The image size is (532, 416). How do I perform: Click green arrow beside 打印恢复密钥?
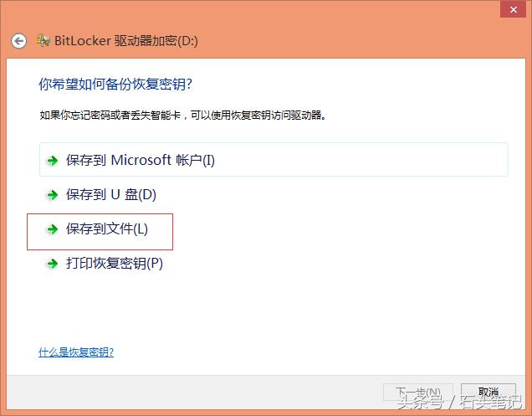(53, 264)
